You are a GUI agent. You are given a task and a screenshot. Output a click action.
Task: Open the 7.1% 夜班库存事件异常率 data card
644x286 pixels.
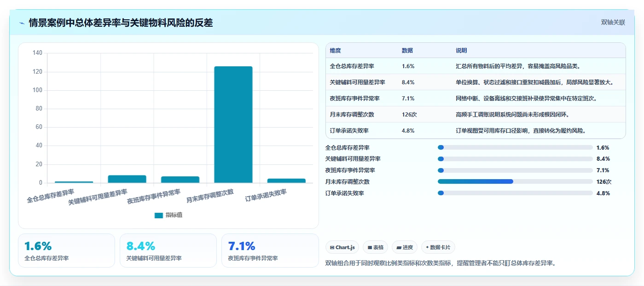270,251
